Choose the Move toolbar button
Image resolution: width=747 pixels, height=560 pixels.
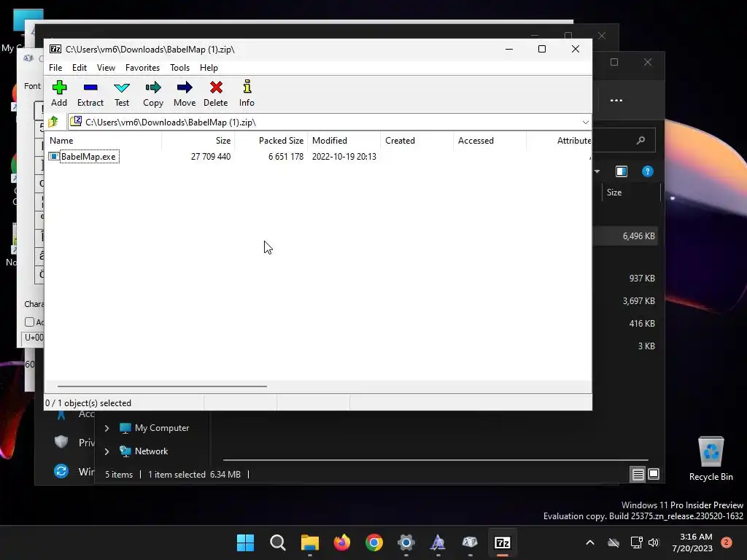[185, 93]
